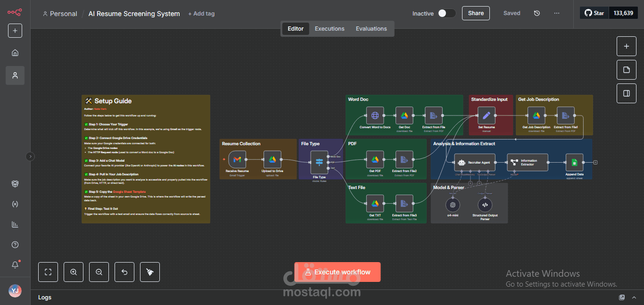Click the fit view zoom-to-fit button

(x=48, y=272)
